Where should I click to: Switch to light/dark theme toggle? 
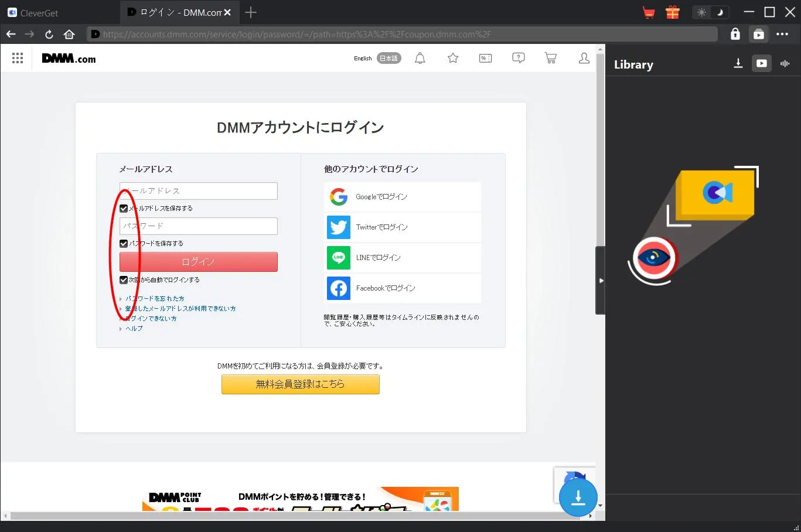(x=710, y=12)
